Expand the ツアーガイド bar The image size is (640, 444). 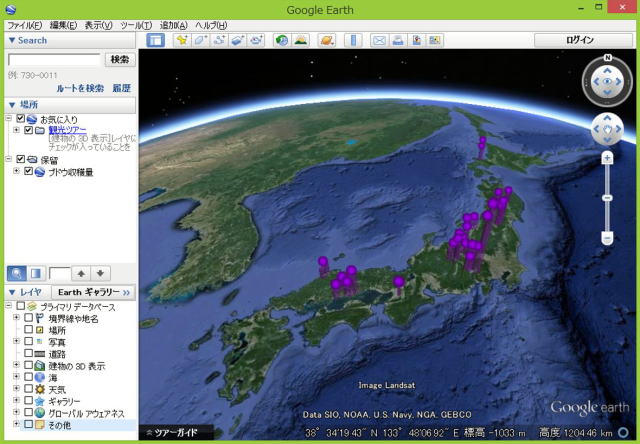coord(176,432)
